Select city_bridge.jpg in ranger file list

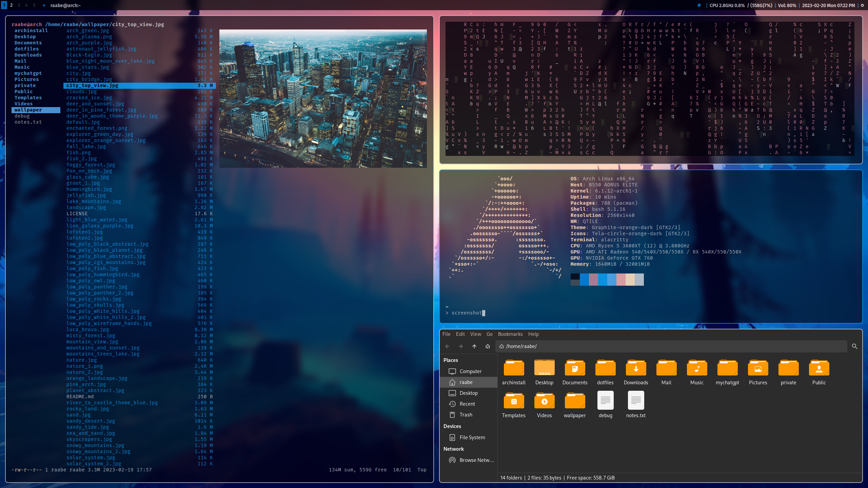pyautogui.click(x=89, y=79)
